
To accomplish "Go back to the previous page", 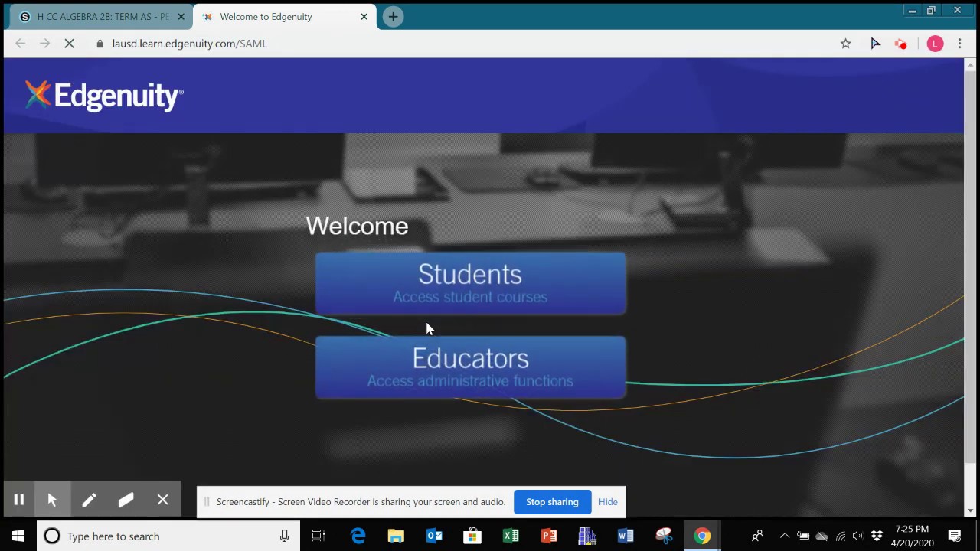I will click(x=21, y=44).
